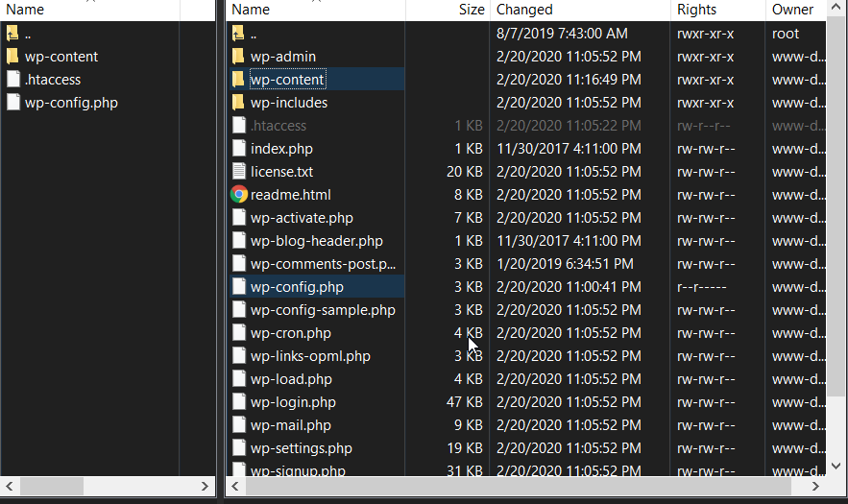Click the .htaccess file icon in left panel
Viewport: 848px width, 504px height.
point(13,80)
